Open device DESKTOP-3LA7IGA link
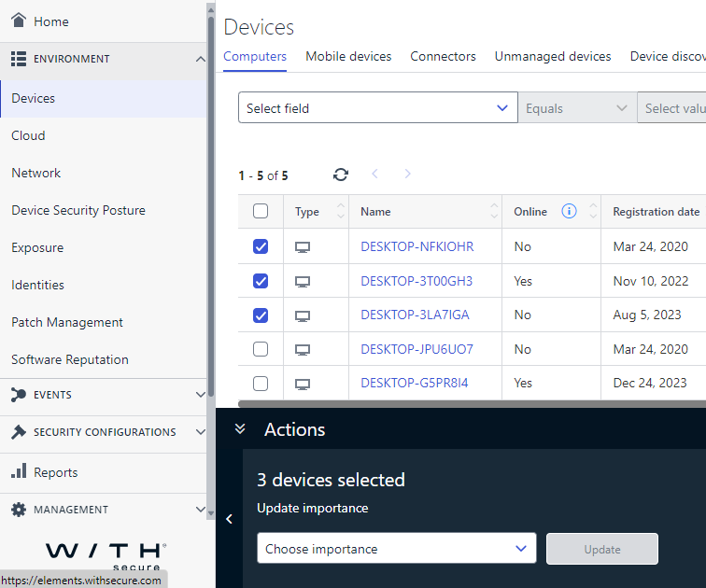Screen dimensions: 706x588 pyautogui.click(x=415, y=315)
